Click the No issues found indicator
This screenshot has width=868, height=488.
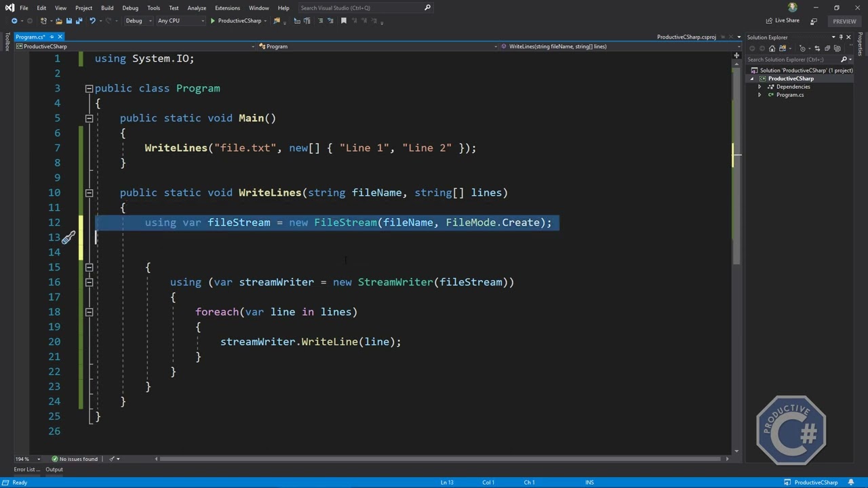pos(75,459)
